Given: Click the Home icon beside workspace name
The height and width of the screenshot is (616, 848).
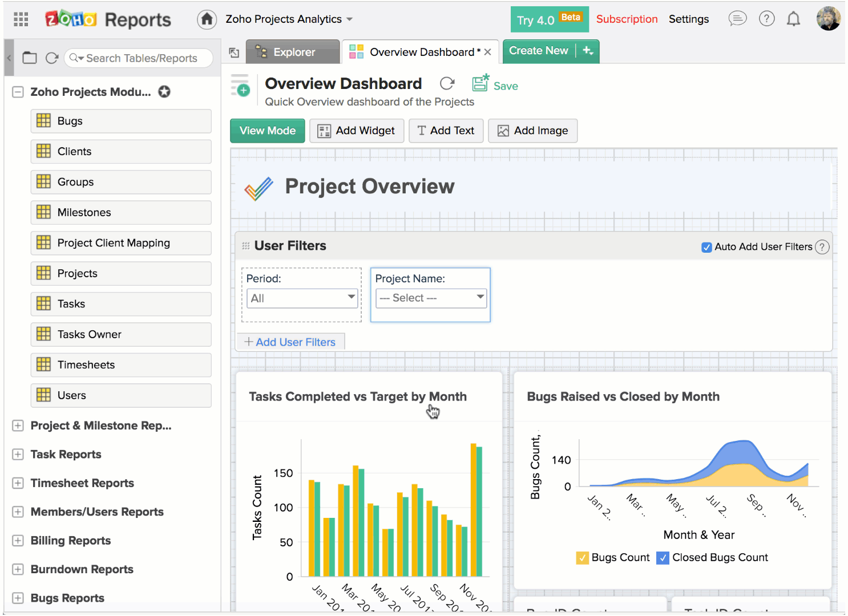Looking at the screenshot, I should pos(207,19).
